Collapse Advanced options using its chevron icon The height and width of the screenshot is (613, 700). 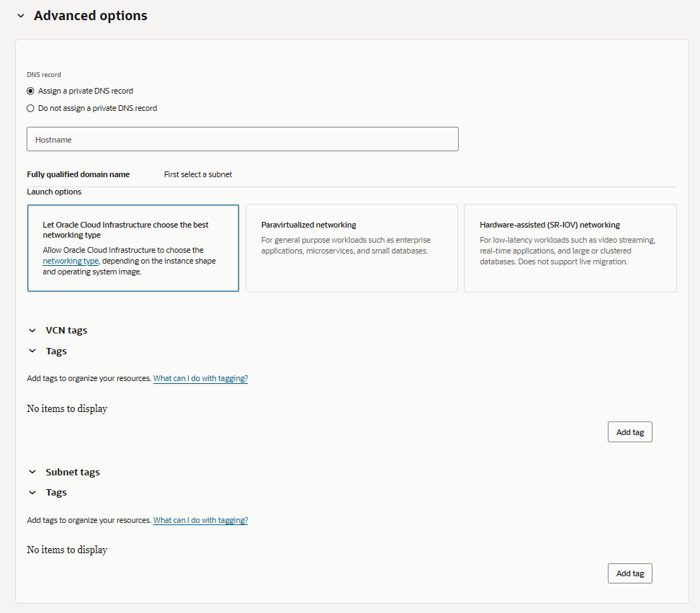(21, 16)
